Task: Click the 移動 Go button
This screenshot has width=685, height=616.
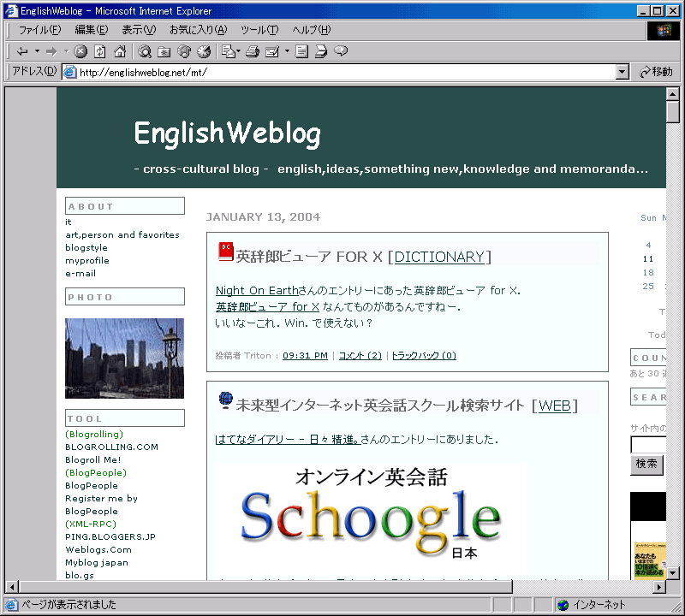Action: point(656,72)
